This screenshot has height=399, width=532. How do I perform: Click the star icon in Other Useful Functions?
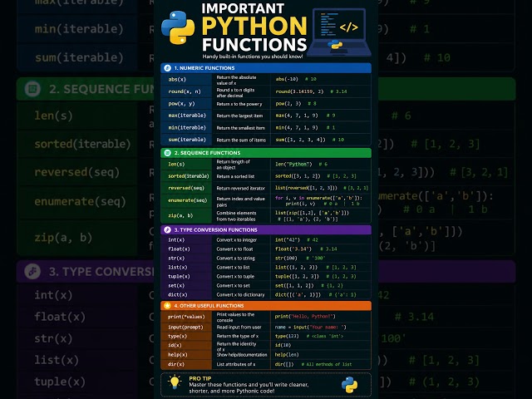[167, 305]
